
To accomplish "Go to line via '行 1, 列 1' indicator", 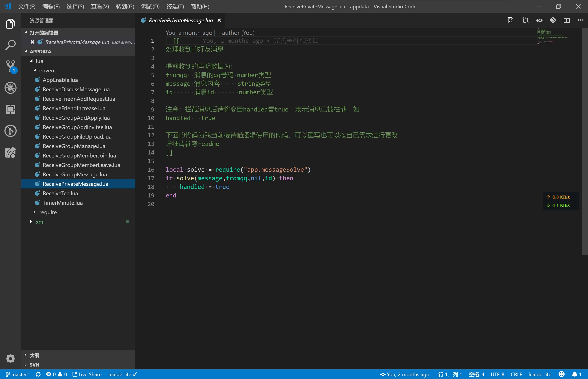I will click(x=450, y=374).
